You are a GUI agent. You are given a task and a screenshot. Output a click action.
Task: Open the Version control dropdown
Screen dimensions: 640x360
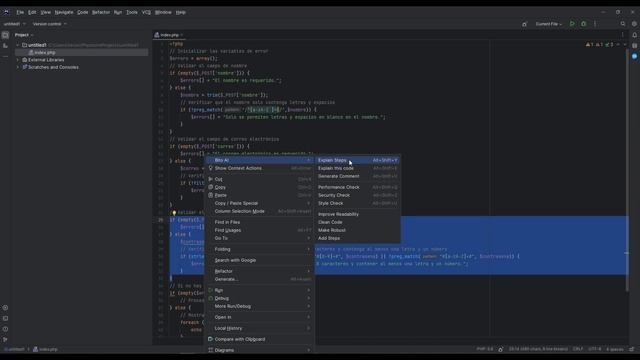(x=49, y=24)
